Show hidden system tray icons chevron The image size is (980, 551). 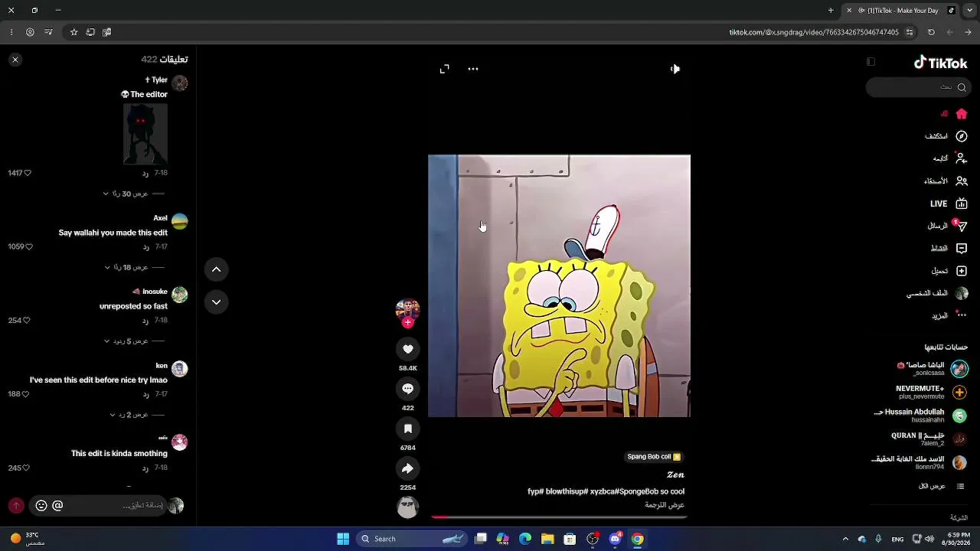click(x=845, y=539)
